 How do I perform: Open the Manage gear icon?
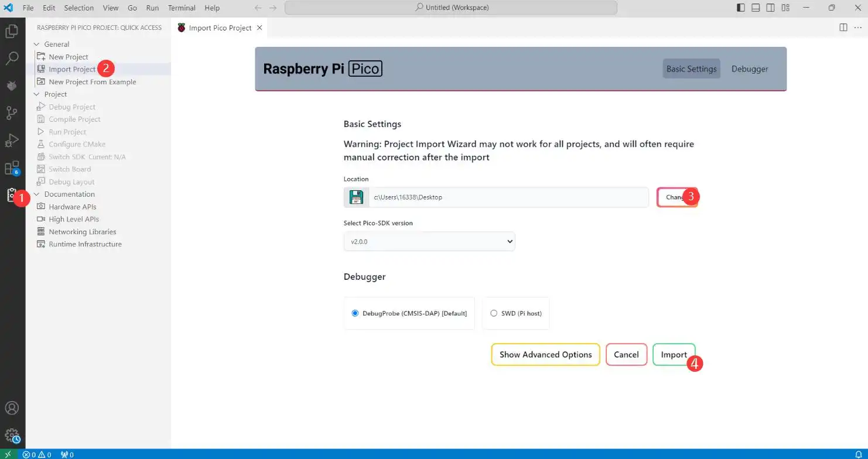click(12, 435)
